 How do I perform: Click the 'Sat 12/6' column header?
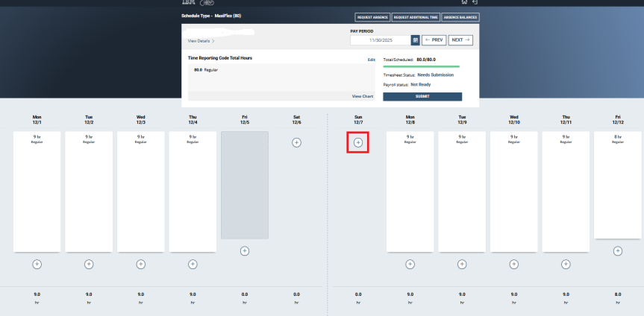pos(296,120)
